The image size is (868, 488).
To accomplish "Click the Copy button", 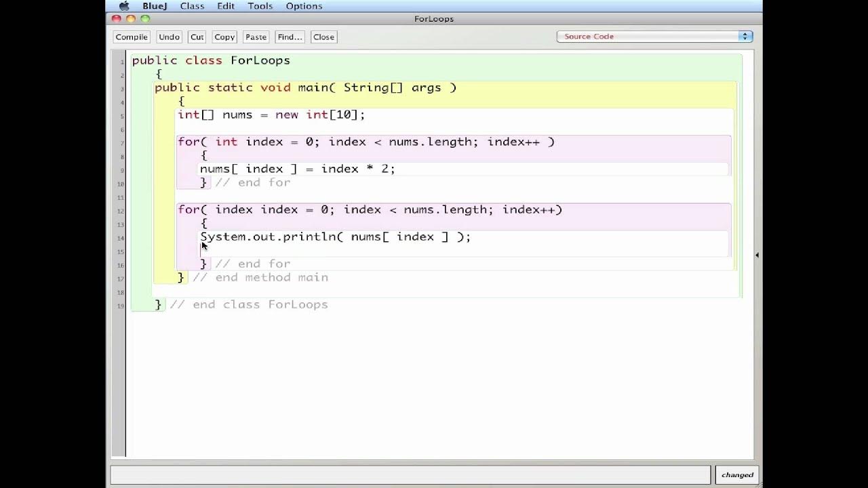I will 224,37.
